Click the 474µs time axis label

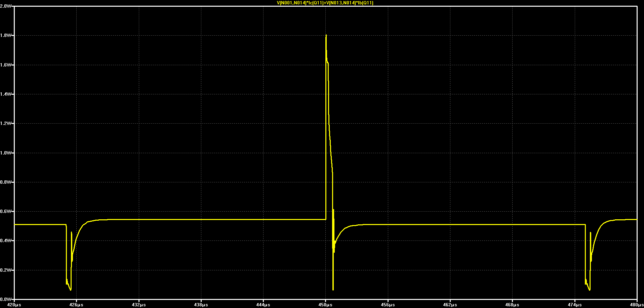click(574, 305)
